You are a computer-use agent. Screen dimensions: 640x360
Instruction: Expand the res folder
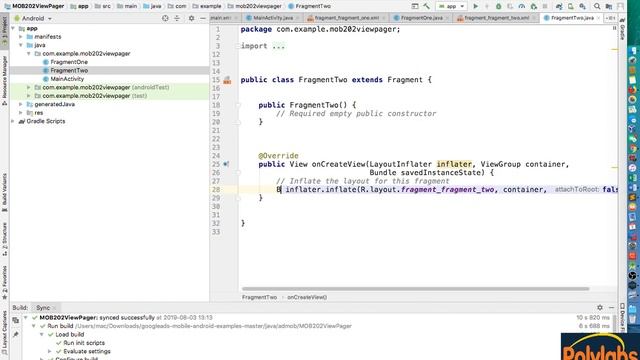pyautogui.click(x=21, y=113)
